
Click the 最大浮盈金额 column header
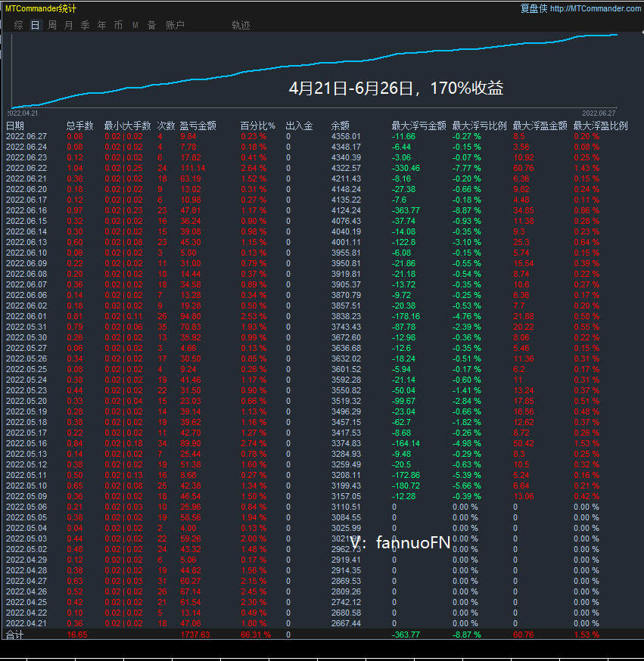540,126
